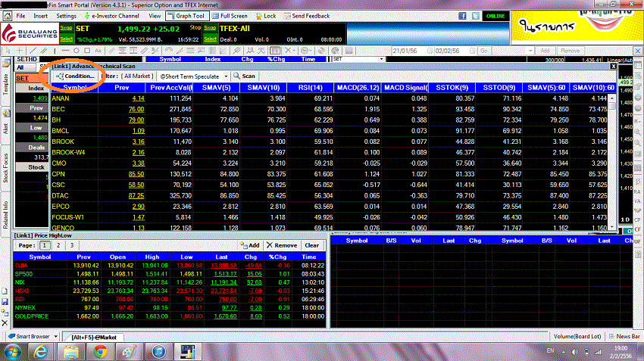Toggle Full Screen mode
This screenshot has height=361, width=644.
click(x=230, y=16)
